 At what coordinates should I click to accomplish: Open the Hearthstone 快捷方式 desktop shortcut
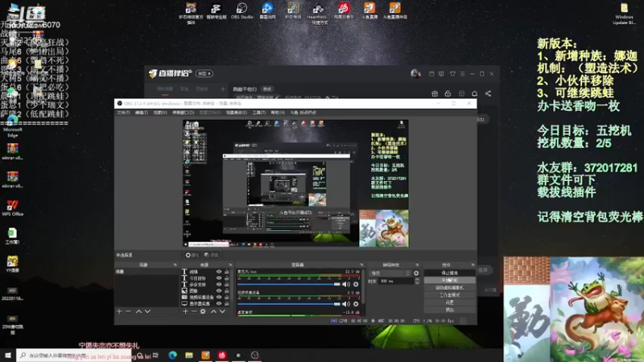click(318, 13)
